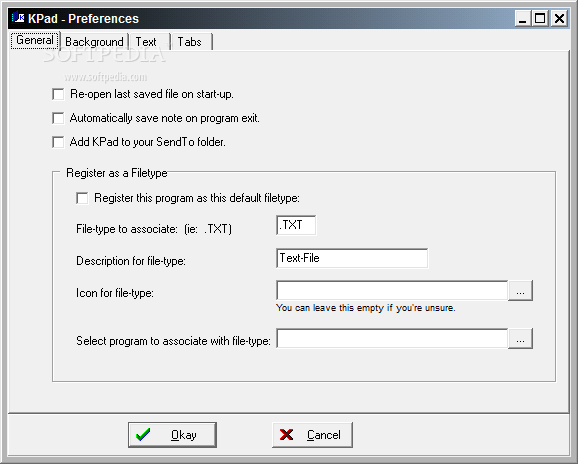The image size is (578, 464).
Task: Click the red X icon on Cancel button
Action: coord(286,435)
